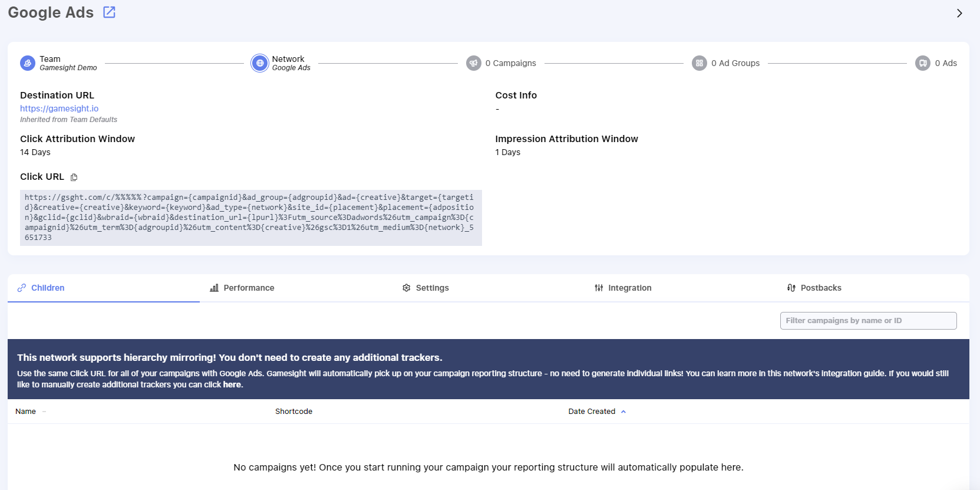Image resolution: width=980 pixels, height=490 pixels.
Task: Click the 'Gamesight Demo' team label
Action: pyautogui.click(x=68, y=68)
